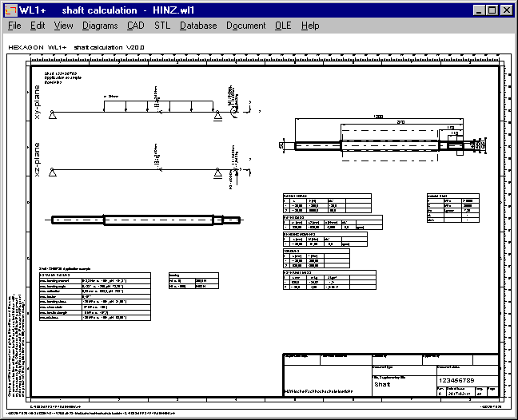518x420 pixels.
Task: Open the Help menu
Action: [310, 26]
